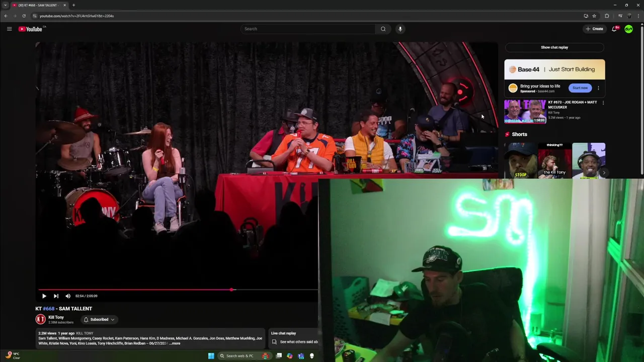
Task: Go back with the browser back arrow
Action: click(x=6, y=16)
